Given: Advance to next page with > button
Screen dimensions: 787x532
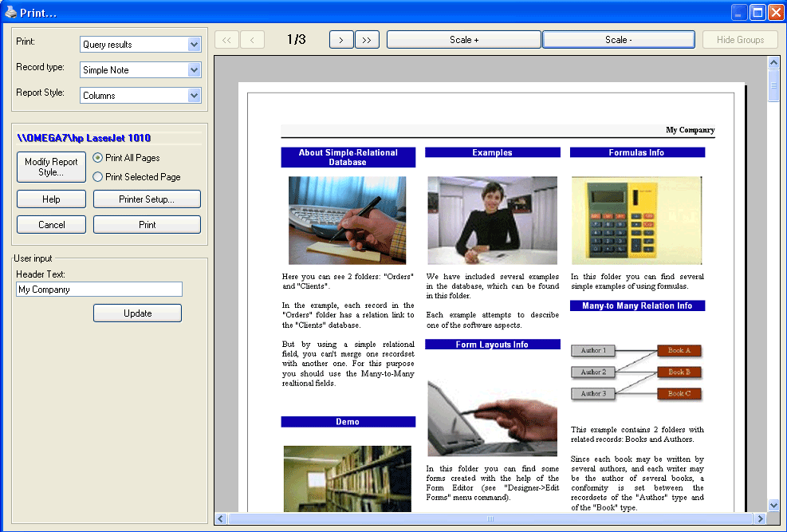Looking at the screenshot, I should point(341,40).
